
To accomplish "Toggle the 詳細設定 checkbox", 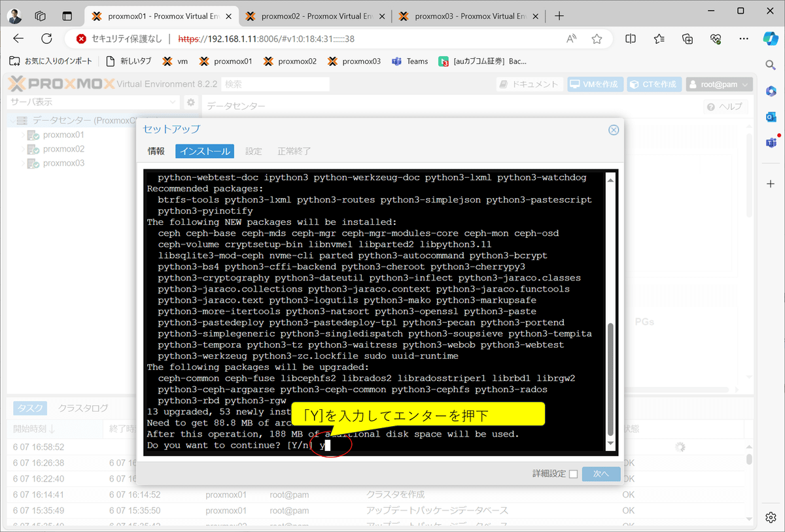I will (x=574, y=474).
